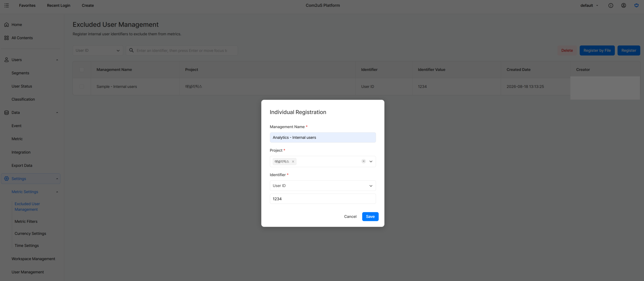Open User Management
Viewport: 644px width, 281px height.
(28, 272)
